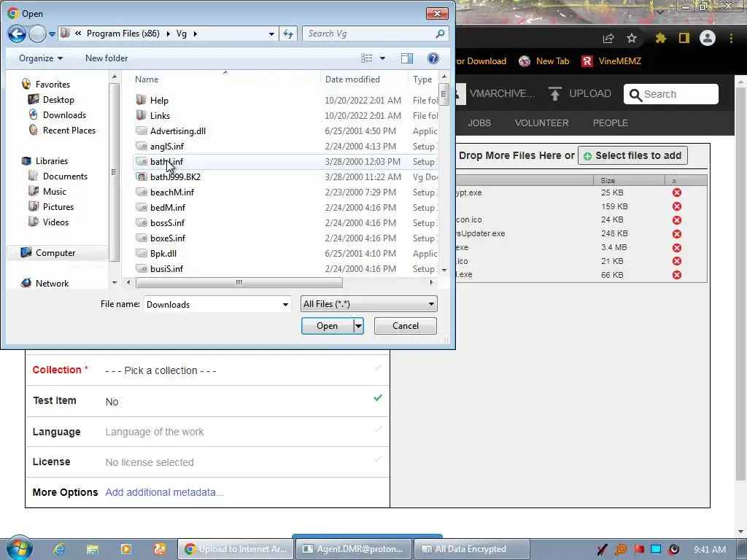Image resolution: width=747 pixels, height=560 pixels.
Task: Click the Search Vg field
Action: (369, 34)
